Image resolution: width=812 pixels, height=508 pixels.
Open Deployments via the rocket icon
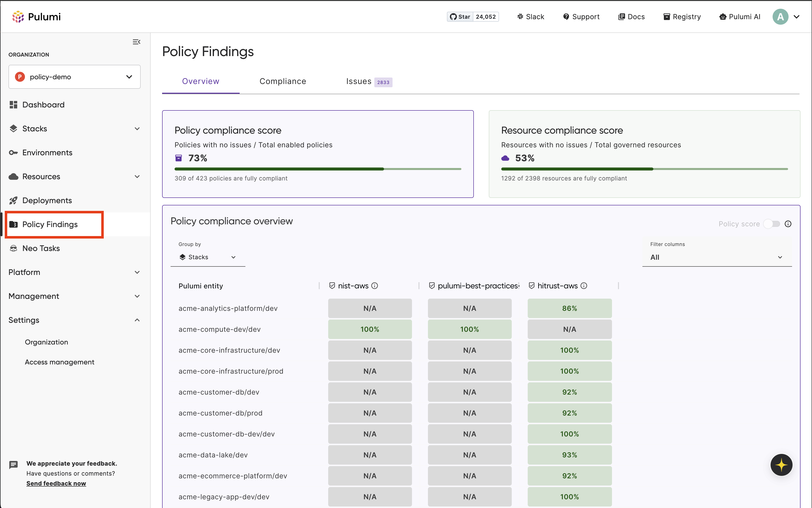[x=13, y=200]
